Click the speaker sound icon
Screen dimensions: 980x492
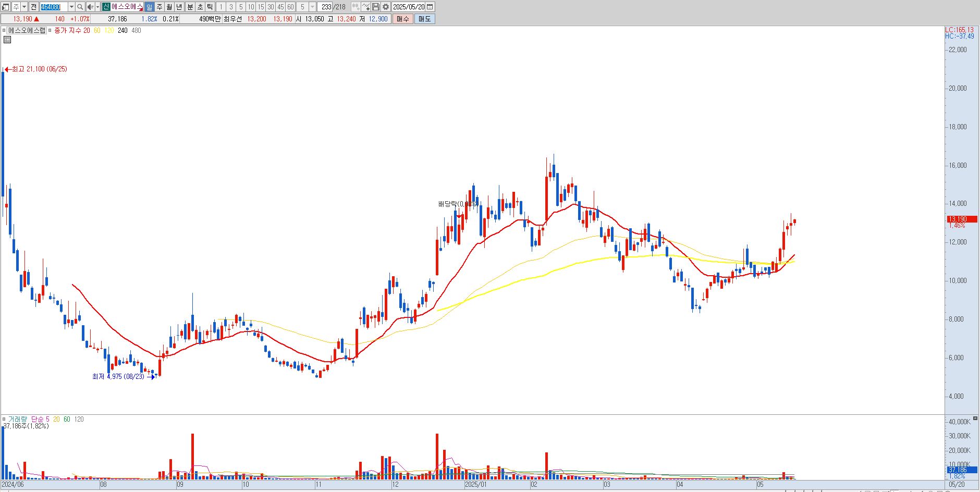click(90, 7)
